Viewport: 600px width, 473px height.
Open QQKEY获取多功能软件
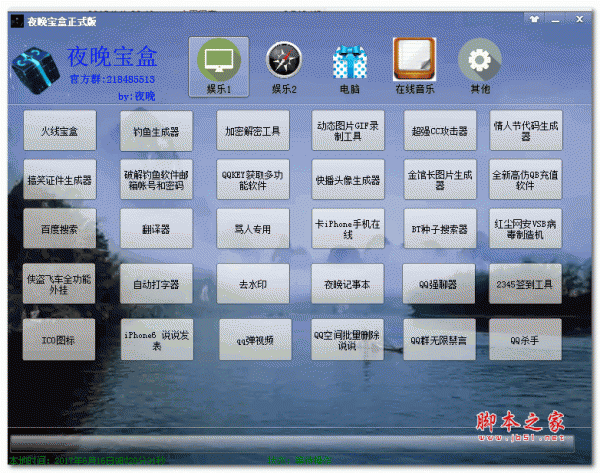[x=253, y=180]
